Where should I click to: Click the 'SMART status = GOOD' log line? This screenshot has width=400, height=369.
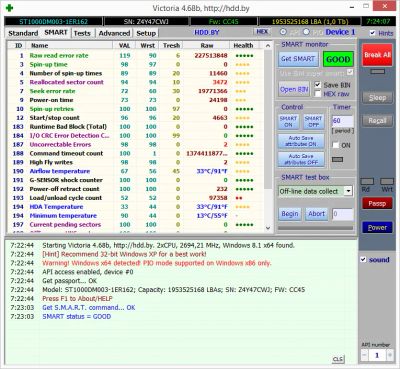tap(76, 316)
